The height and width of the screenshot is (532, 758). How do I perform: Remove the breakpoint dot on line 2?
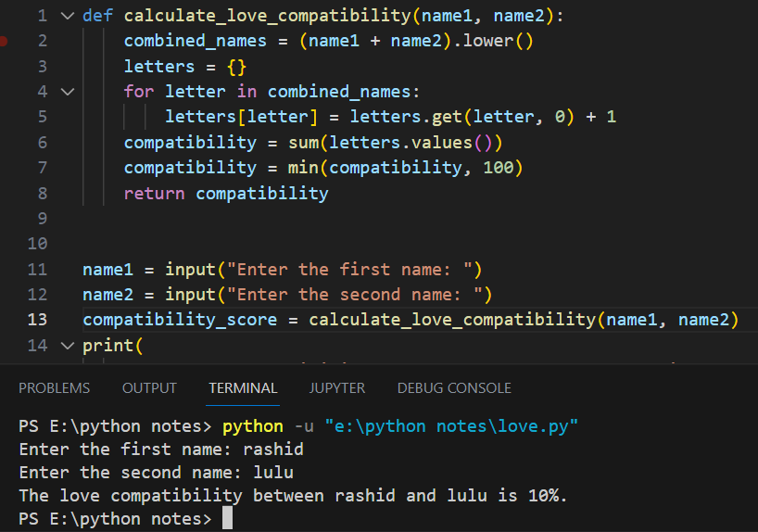[3, 41]
